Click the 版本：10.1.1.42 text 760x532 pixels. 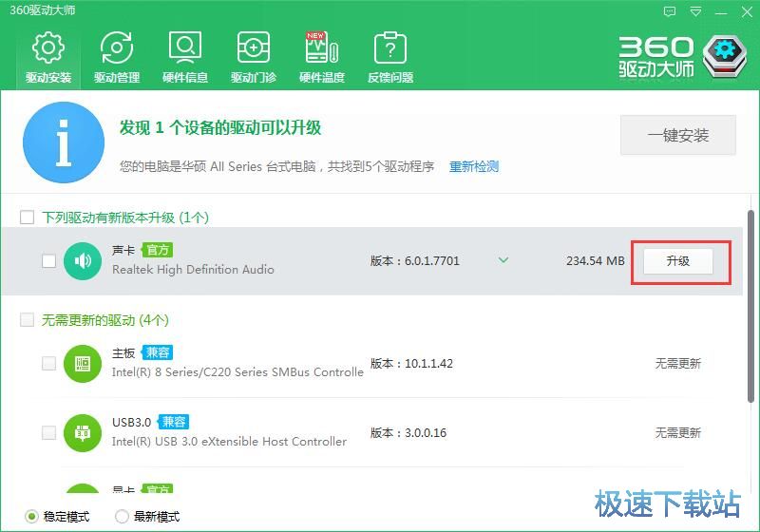coord(411,364)
